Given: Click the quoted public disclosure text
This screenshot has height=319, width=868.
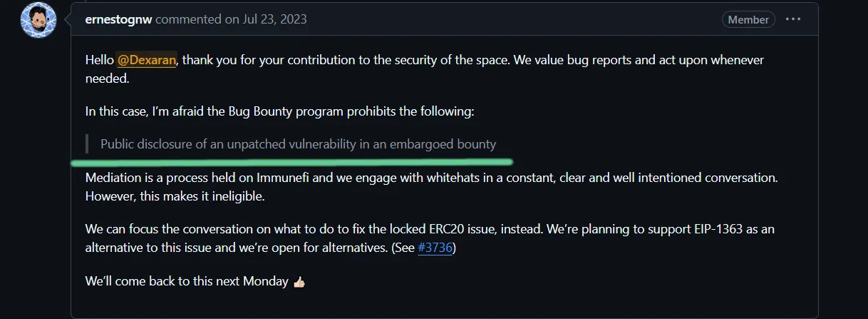Looking at the screenshot, I should [x=298, y=144].
